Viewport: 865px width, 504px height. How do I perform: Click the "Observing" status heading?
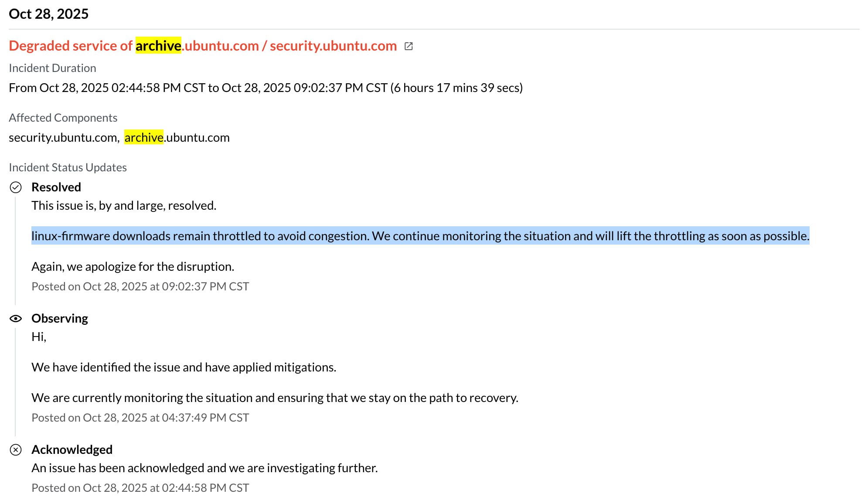(x=60, y=318)
